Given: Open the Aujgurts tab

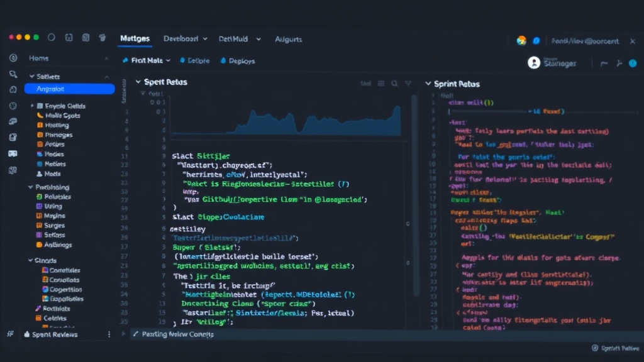Looking at the screenshot, I should 288,40.
